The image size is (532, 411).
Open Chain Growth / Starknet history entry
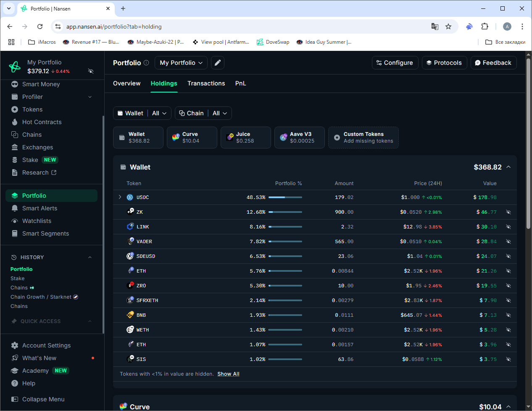click(x=45, y=297)
